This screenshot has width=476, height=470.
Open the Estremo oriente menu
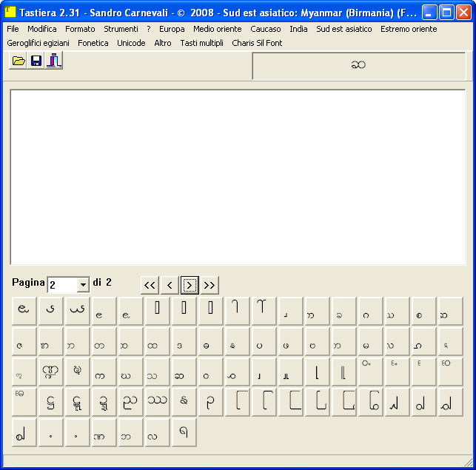(409, 29)
